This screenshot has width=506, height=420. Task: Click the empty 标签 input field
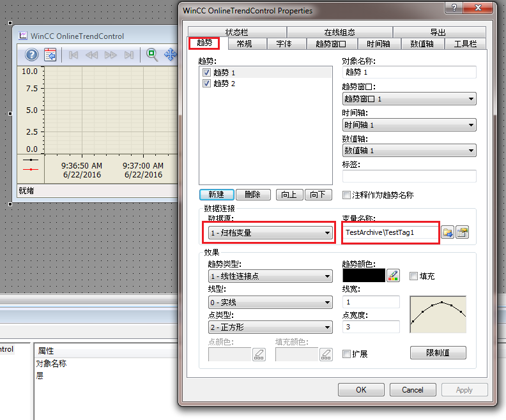tap(409, 176)
